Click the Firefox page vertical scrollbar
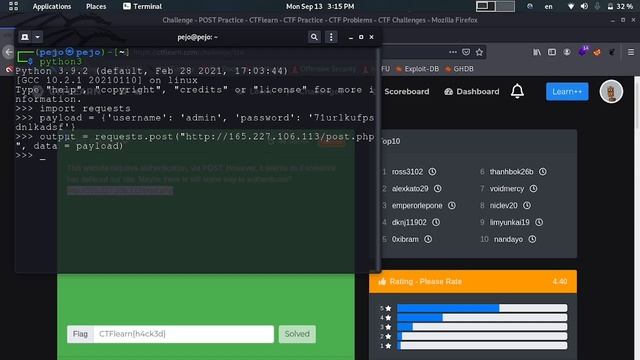Image resolution: width=640 pixels, height=360 pixels. coord(637,218)
